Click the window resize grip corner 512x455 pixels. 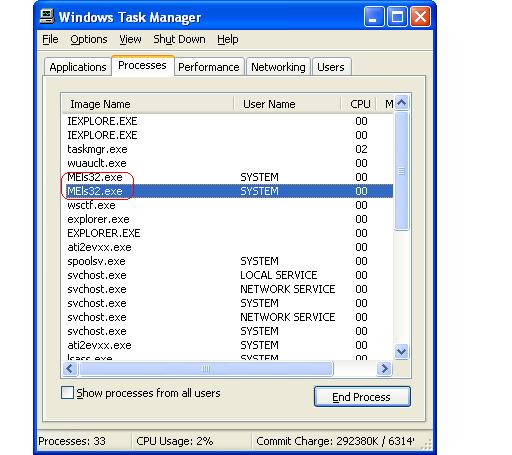[x=426, y=444]
